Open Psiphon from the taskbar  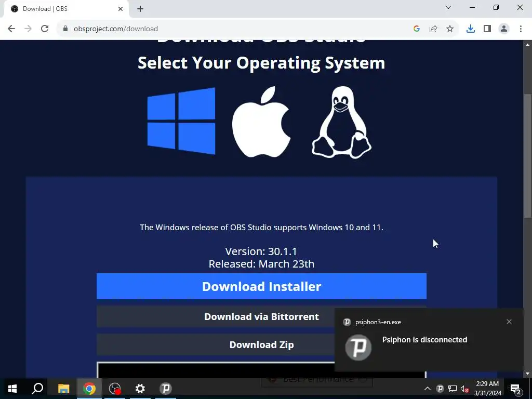pos(166,389)
